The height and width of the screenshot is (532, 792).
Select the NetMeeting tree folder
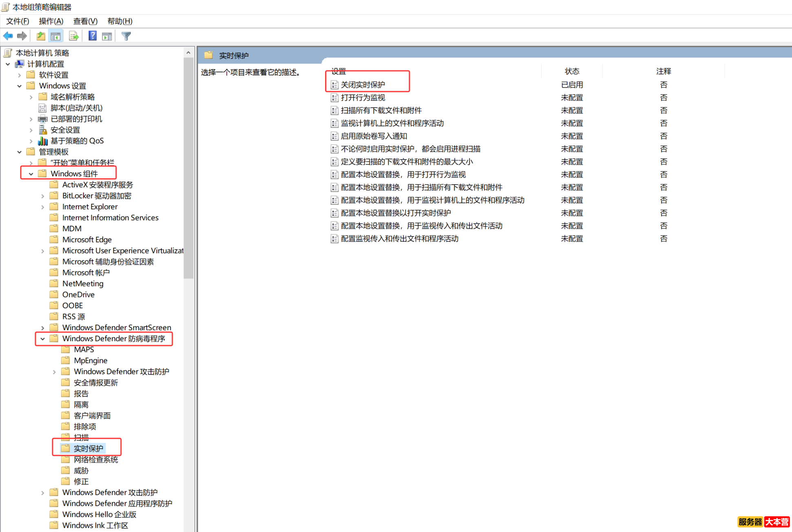click(83, 284)
